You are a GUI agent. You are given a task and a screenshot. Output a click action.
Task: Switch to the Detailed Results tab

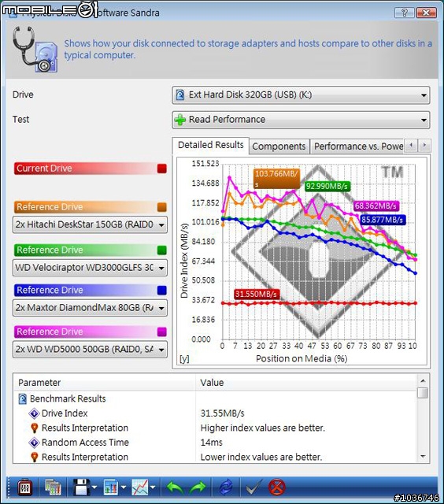tap(210, 145)
